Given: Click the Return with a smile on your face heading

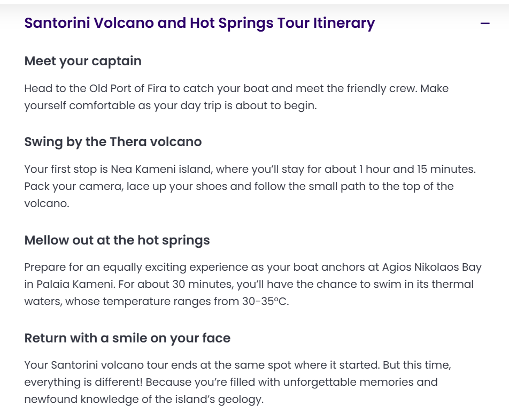Looking at the screenshot, I should tap(127, 338).
